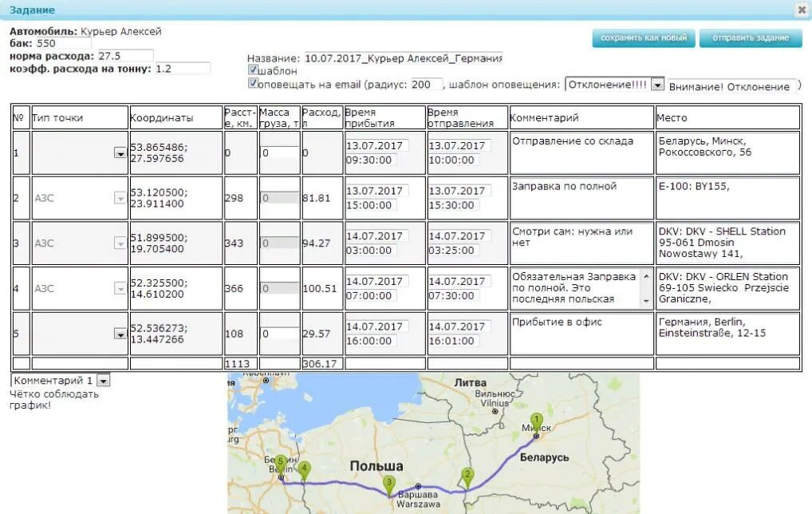
Task: Edit cargo mass field in row 1
Action: tap(280, 153)
